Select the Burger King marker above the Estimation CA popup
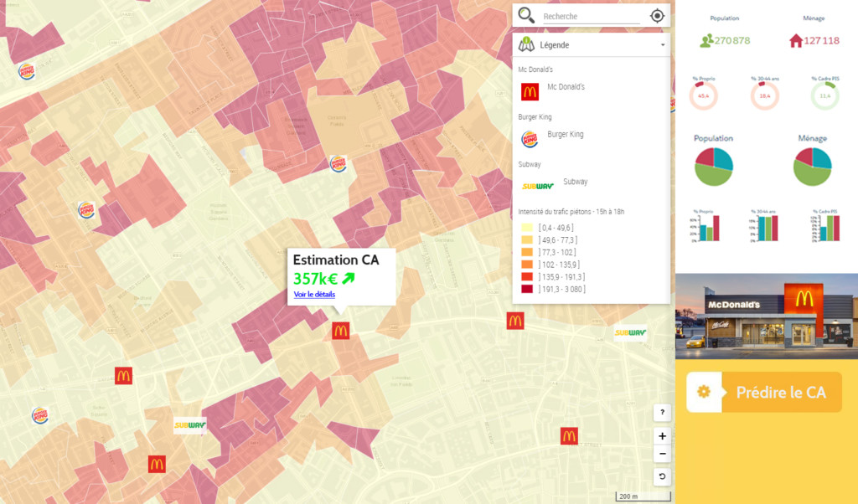The image size is (858, 504). pos(339,163)
